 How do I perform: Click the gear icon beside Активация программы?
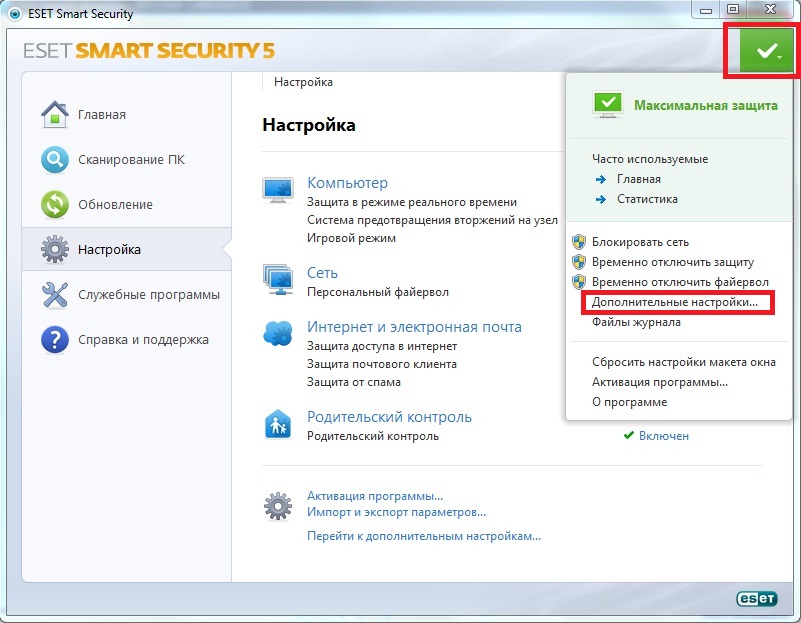coord(278,506)
